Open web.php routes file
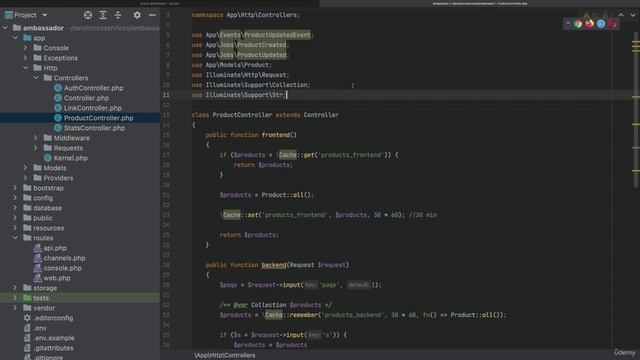 [x=57, y=278]
